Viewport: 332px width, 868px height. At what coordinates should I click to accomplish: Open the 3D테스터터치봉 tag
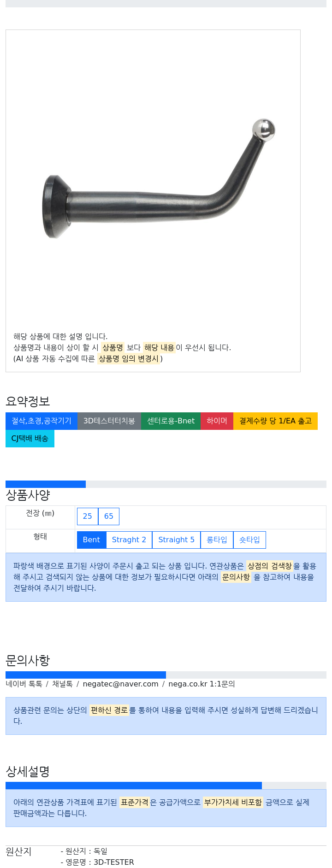[x=109, y=421]
